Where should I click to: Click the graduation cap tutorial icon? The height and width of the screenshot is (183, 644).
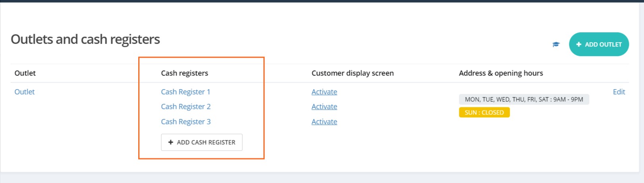556,45
